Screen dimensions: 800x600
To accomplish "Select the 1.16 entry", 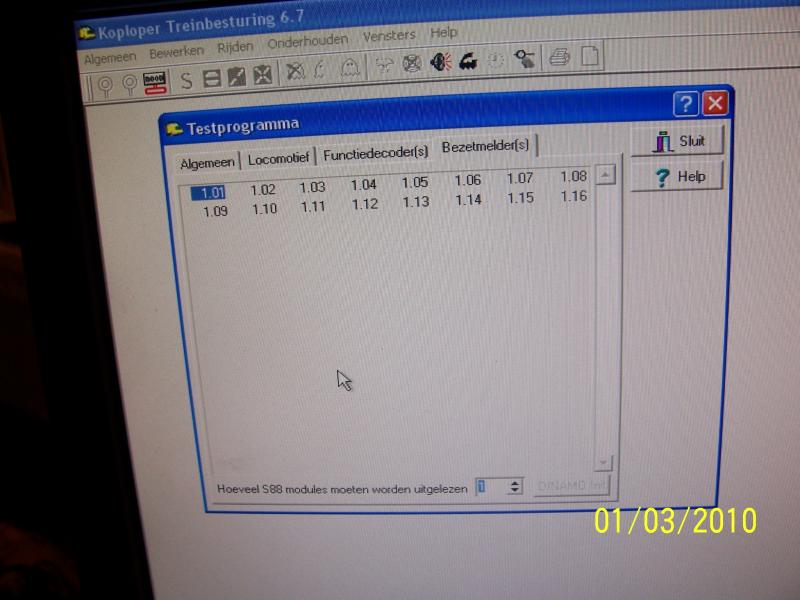I will (574, 196).
